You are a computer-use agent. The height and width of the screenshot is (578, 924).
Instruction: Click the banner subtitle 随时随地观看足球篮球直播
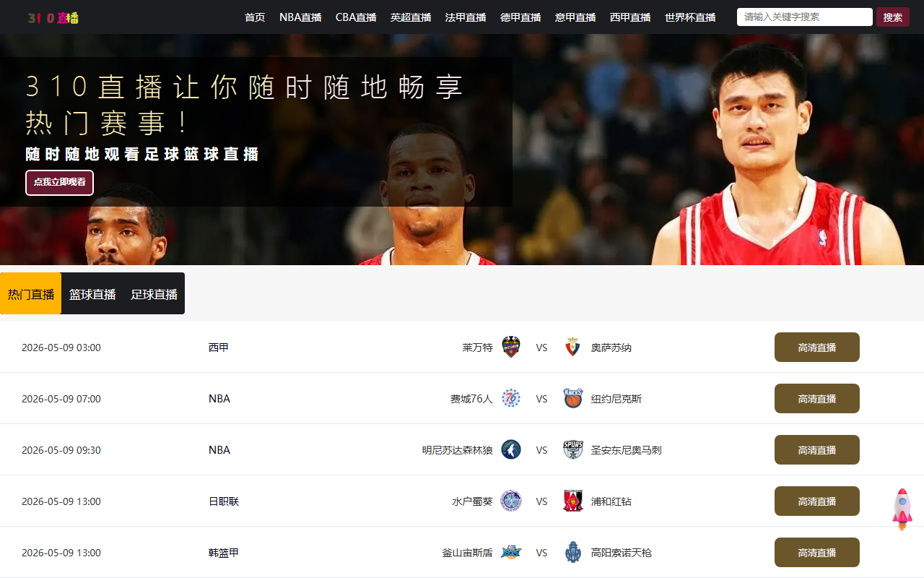tap(142, 154)
